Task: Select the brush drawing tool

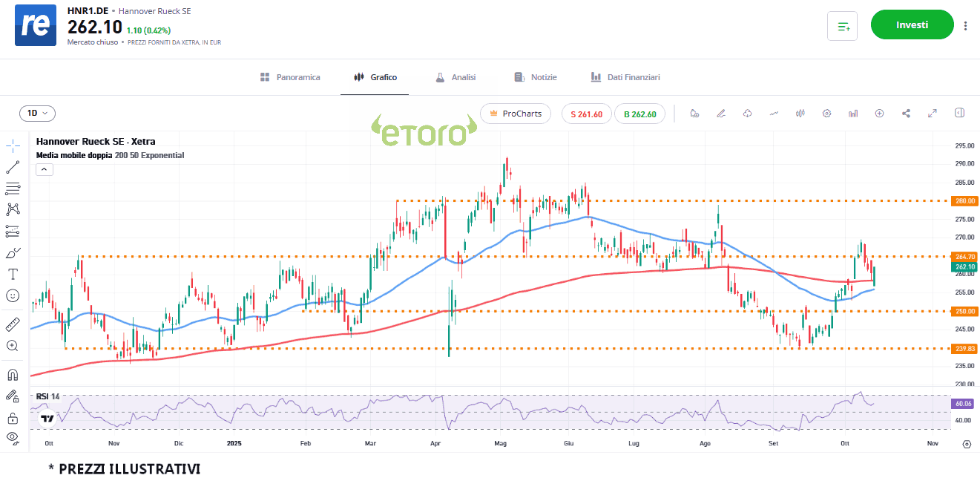Action: point(13,252)
